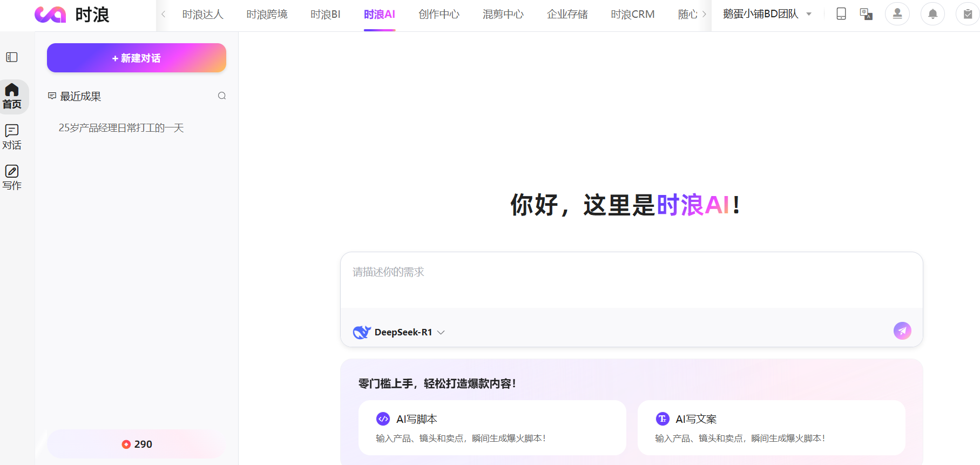The image size is (980, 465).
Task: Open the notifications bell
Action: tap(932, 14)
